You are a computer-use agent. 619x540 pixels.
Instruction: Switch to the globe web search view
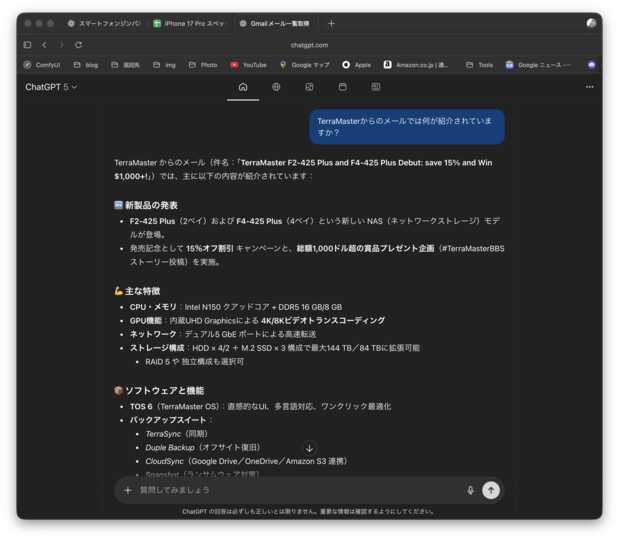[276, 87]
